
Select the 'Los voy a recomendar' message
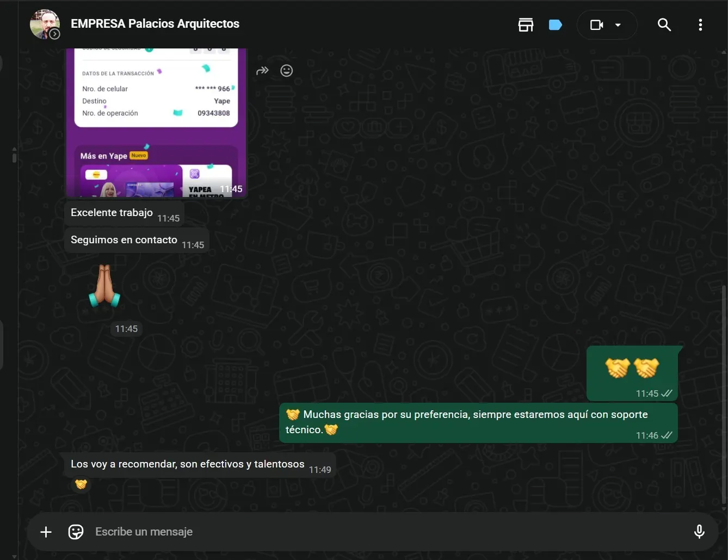click(200, 464)
